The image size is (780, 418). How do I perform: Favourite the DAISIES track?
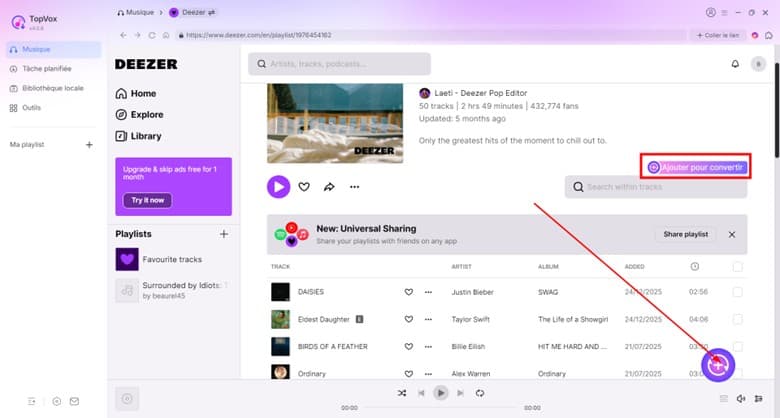408,292
